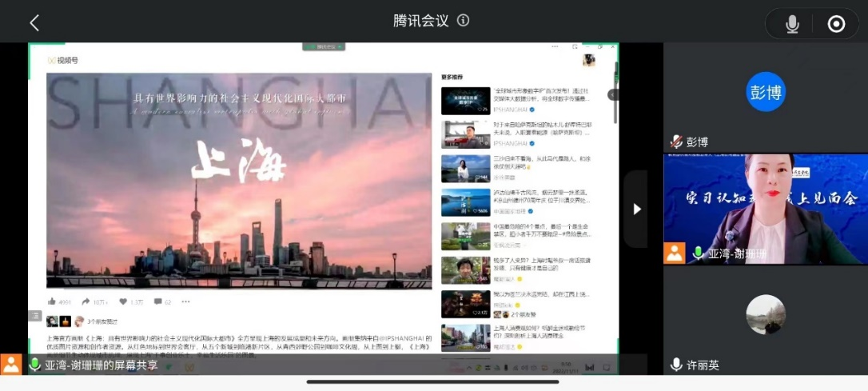Open the three-dot menu in the shared window's title bar

(555, 47)
